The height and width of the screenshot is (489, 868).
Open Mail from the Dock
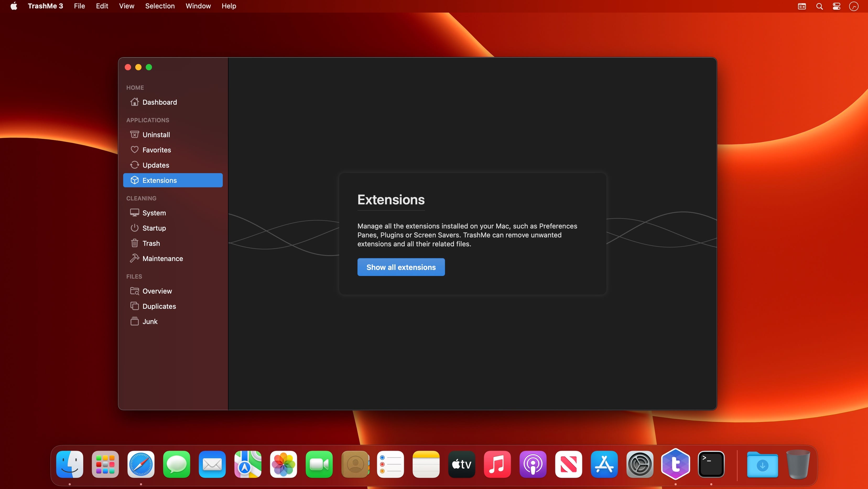[x=212, y=464]
